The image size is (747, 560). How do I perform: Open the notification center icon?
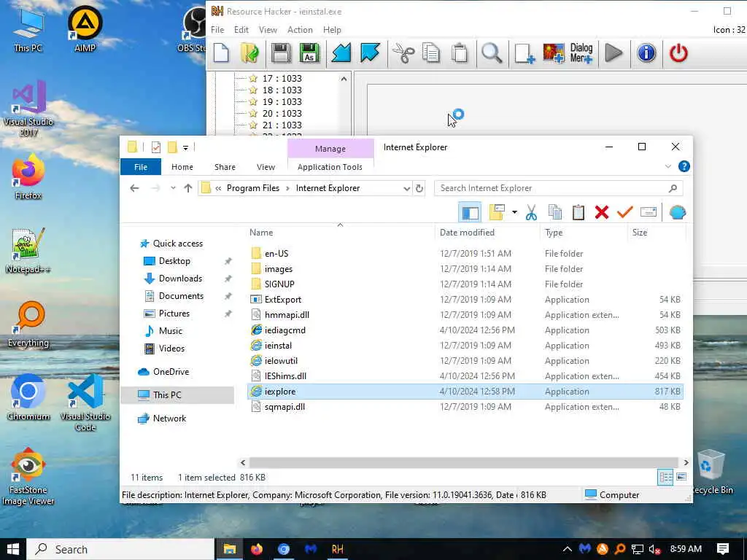tap(723, 549)
